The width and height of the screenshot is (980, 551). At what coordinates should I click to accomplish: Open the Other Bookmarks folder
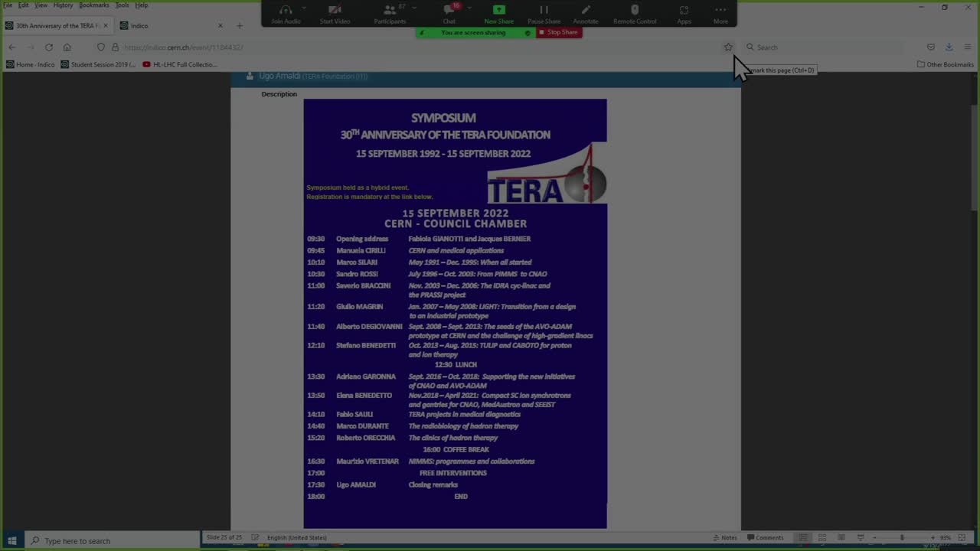tap(945, 64)
